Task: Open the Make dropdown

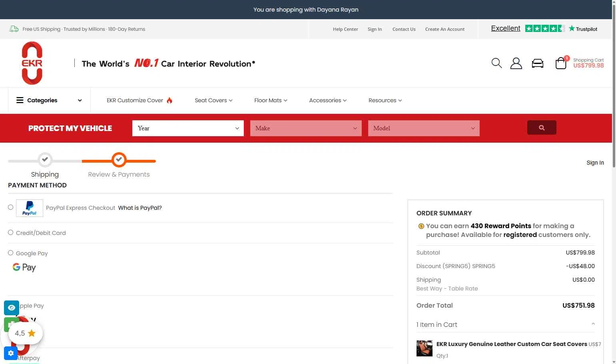Action: pyautogui.click(x=306, y=128)
